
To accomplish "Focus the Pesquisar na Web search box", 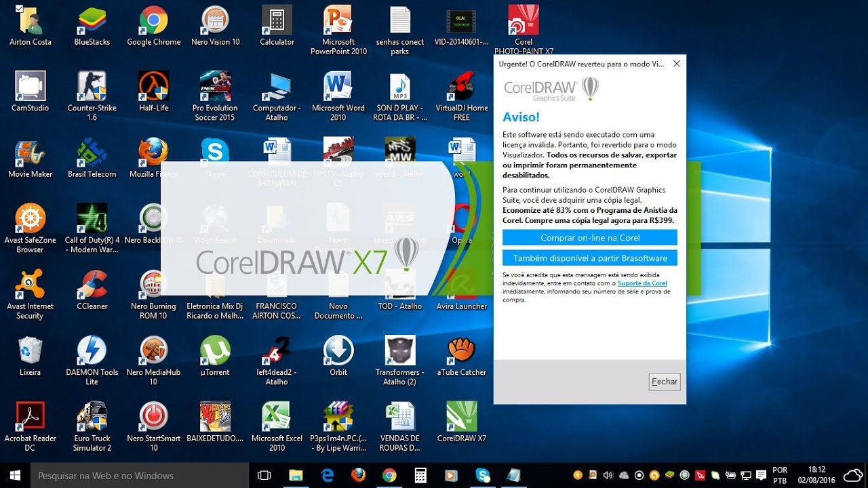I will click(x=140, y=475).
